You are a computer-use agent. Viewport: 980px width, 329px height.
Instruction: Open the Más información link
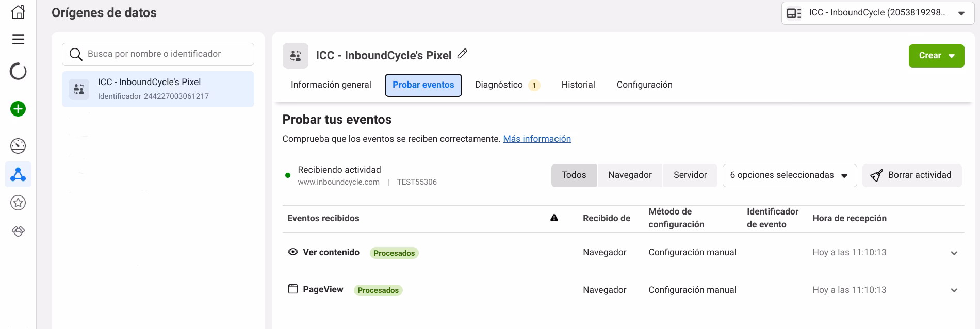537,139
